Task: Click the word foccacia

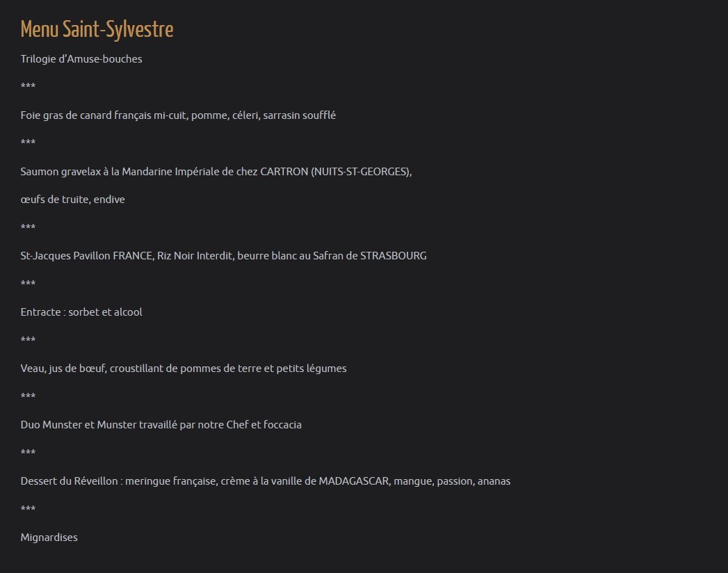Action: 284,425
